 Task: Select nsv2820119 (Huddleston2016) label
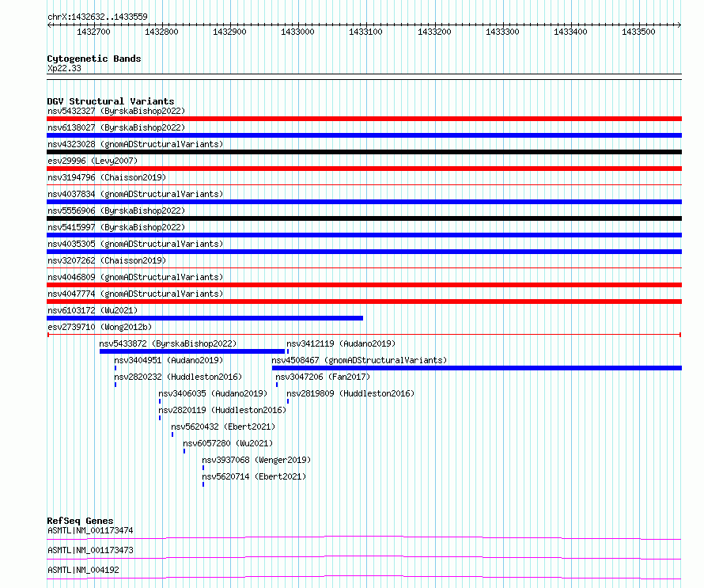click(222, 410)
